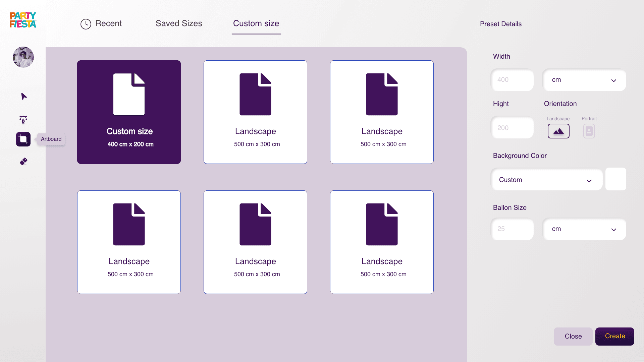Select the eraser tool
The width and height of the screenshot is (644, 362).
[23, 162]
